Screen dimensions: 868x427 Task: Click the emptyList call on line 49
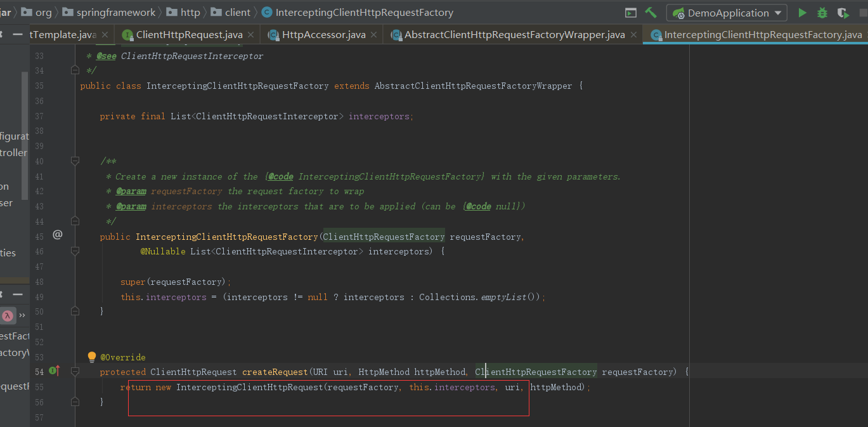pyautogui.click(x=504, y=297)
